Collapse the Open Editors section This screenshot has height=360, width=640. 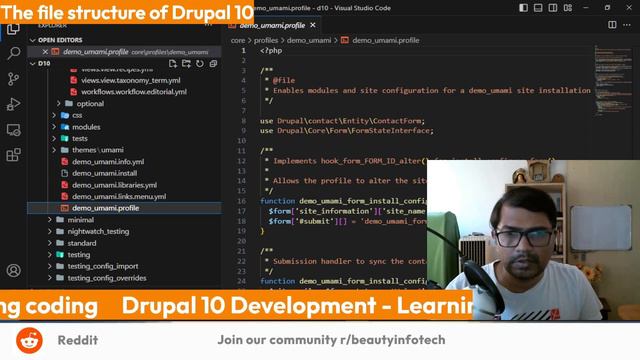(x=33, y=40)
